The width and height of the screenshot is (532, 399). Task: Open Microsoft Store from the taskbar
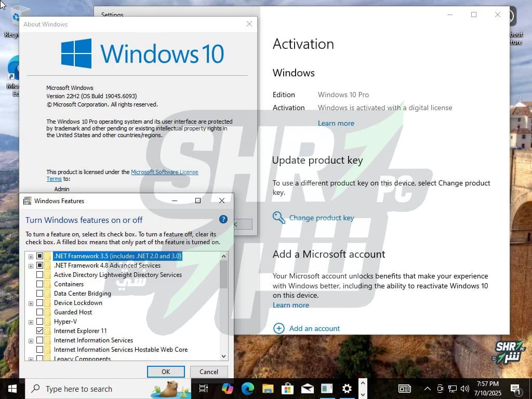click(x=287, y=389)
